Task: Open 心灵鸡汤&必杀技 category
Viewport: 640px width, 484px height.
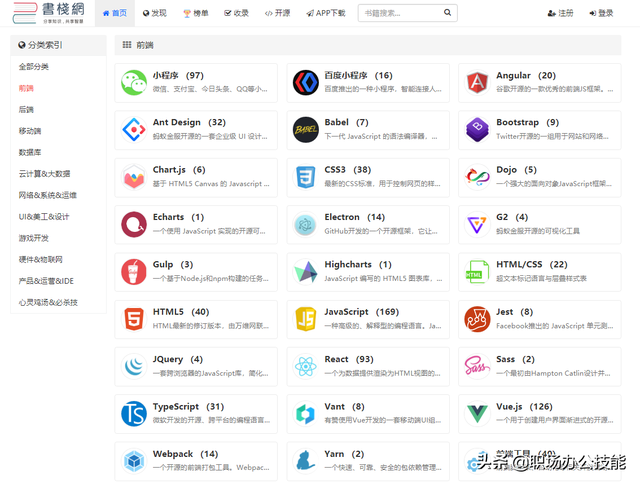Action: click(48, 302)
